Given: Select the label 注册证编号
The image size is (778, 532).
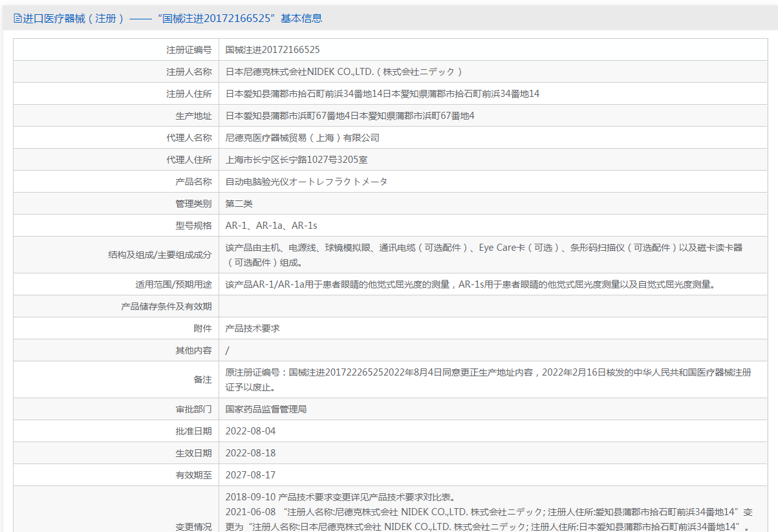Looking at the screenshot, I should [x=189, y=50].
